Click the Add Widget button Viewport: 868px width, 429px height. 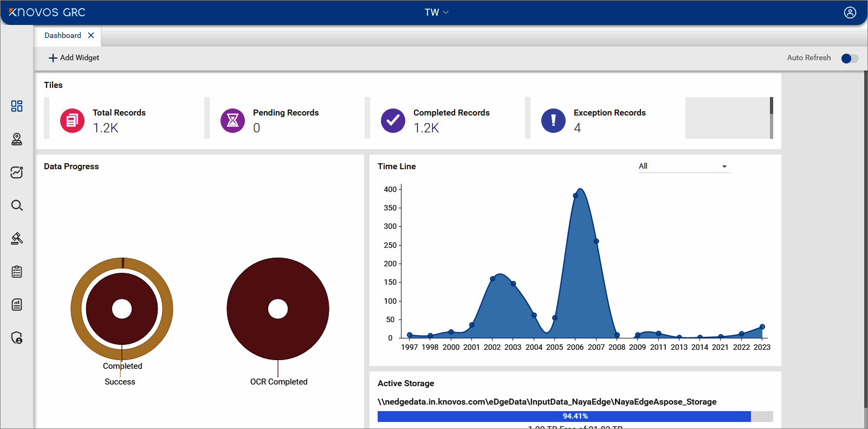tap(74, 58)
